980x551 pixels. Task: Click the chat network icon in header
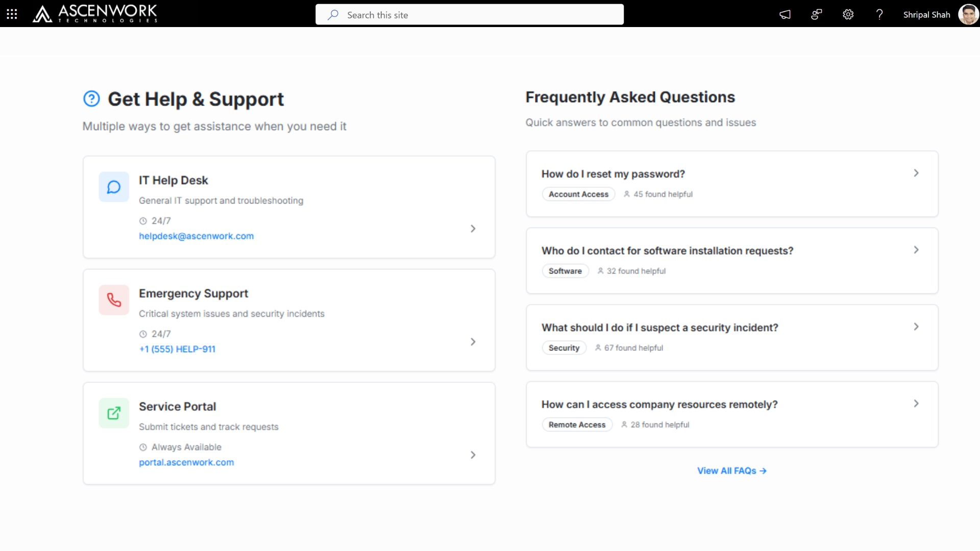point(817,14)
